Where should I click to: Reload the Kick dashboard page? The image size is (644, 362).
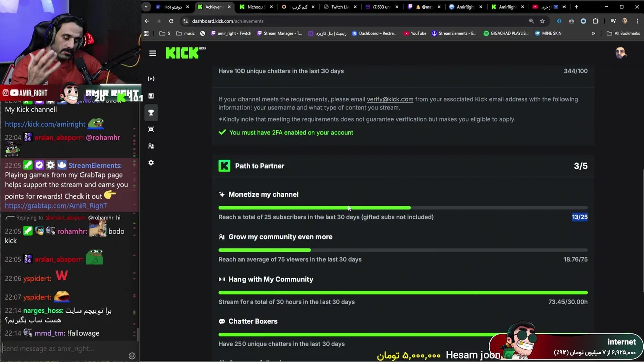click(171, 21)
